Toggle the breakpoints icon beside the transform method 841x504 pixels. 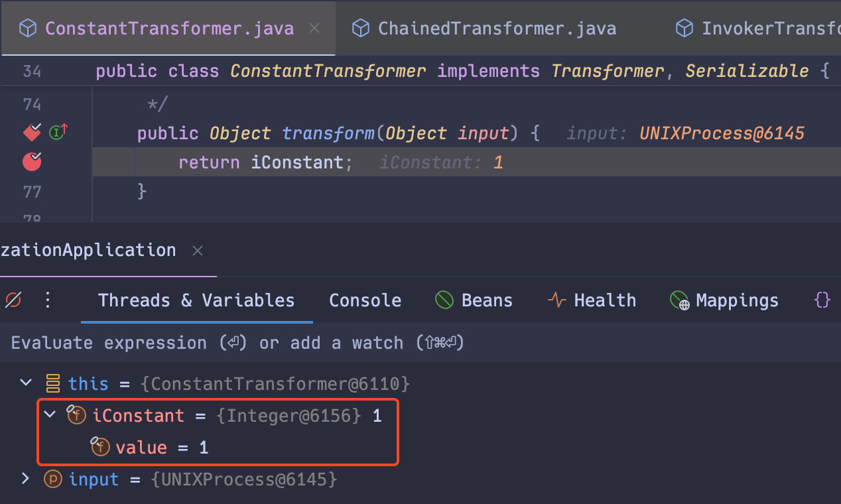31,132
